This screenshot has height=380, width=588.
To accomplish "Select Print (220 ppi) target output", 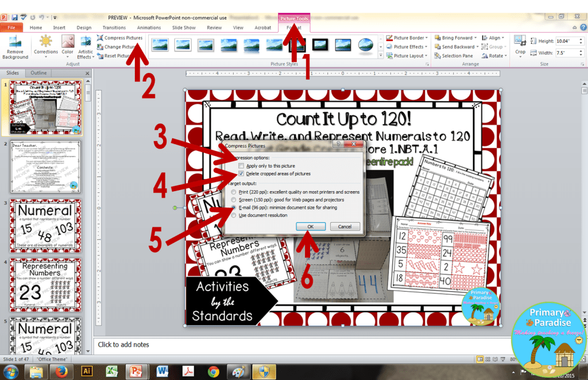I will pyautogui.click(x=234, y=192).
